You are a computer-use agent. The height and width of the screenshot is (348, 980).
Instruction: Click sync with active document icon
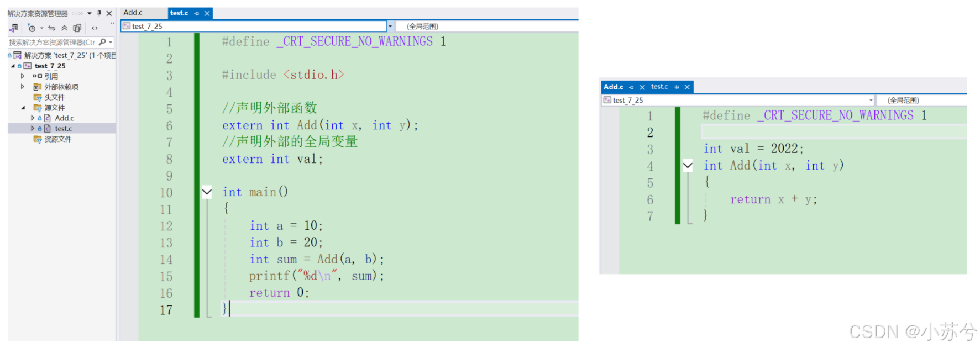tap(51, 28)
